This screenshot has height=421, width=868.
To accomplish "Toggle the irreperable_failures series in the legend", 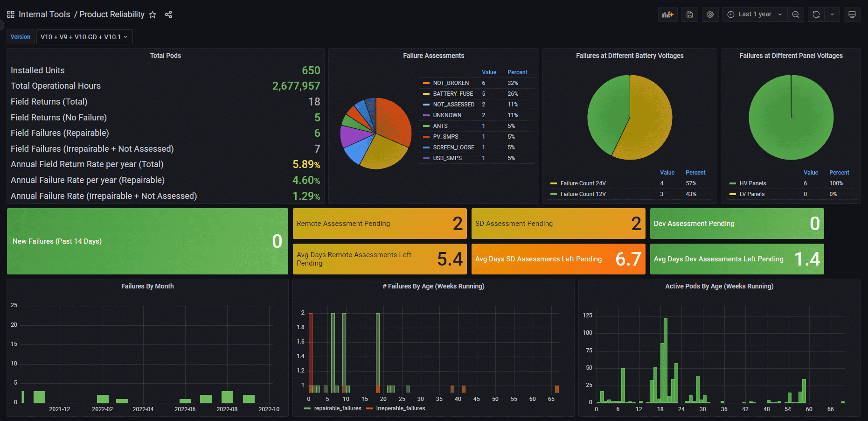I will click(400, 408).
